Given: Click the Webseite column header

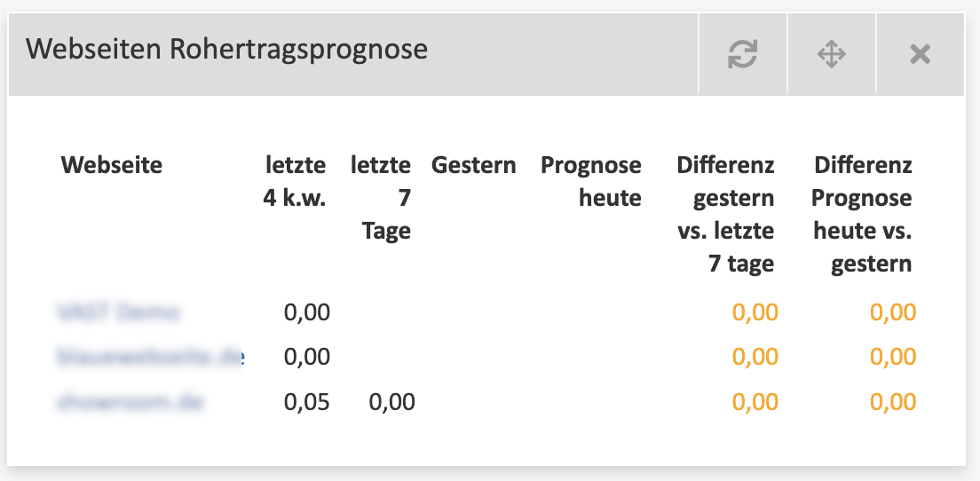Looking at the screenshot, I should coord(111,166).
